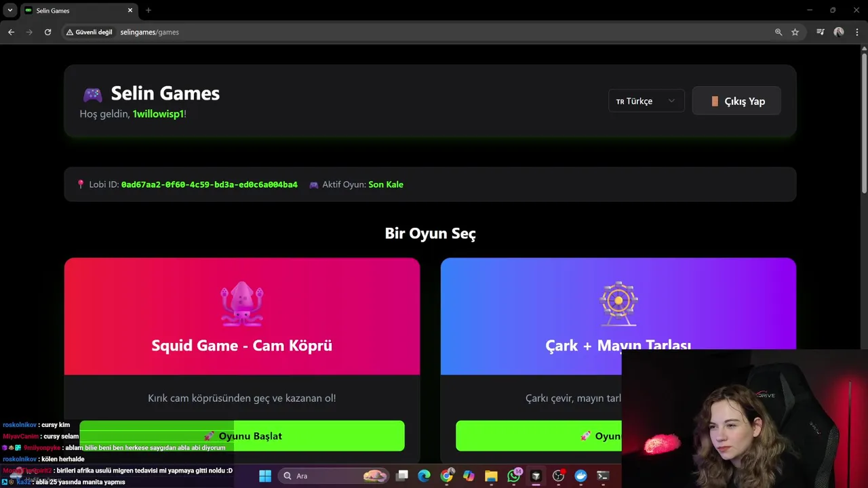868x488 pixels.
Task: Click the ferris wheel icon on Çark card
Action: (618, 304)
